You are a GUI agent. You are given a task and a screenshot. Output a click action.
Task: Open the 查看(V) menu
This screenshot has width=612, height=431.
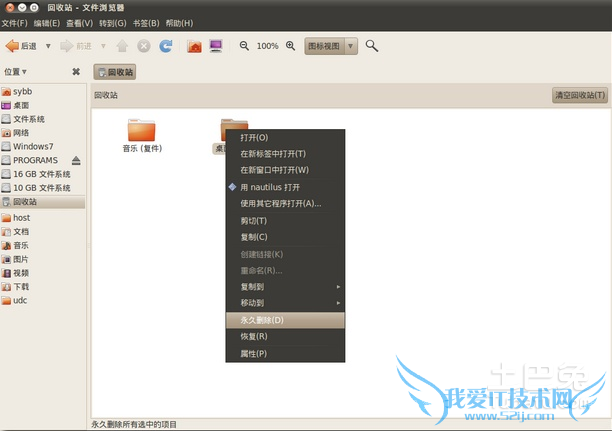[80, 23]
